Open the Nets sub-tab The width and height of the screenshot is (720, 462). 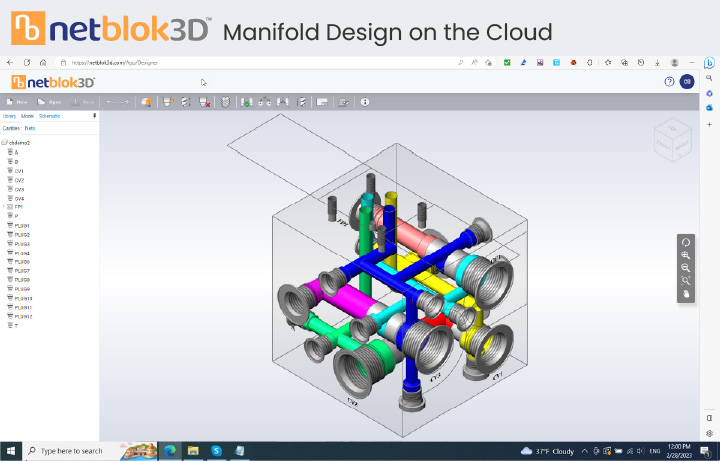(31, 128)
